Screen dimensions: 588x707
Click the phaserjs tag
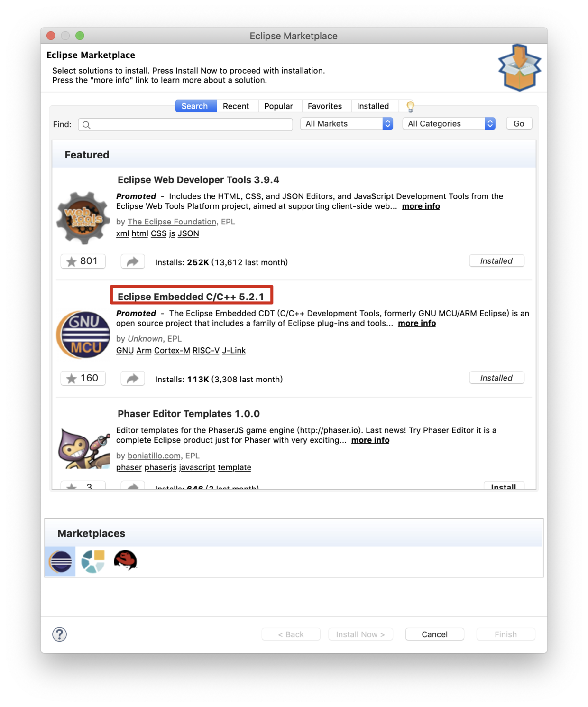160,467
